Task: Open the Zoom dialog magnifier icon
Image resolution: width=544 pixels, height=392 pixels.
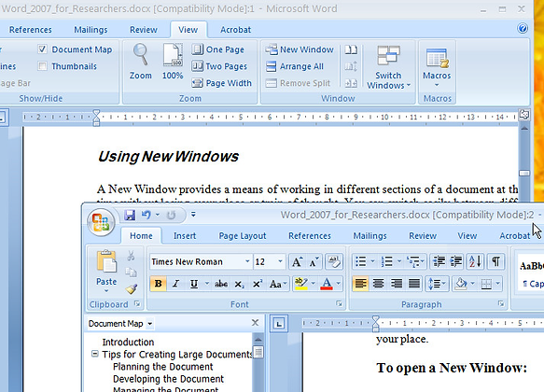Action: (x=141, y=54)
